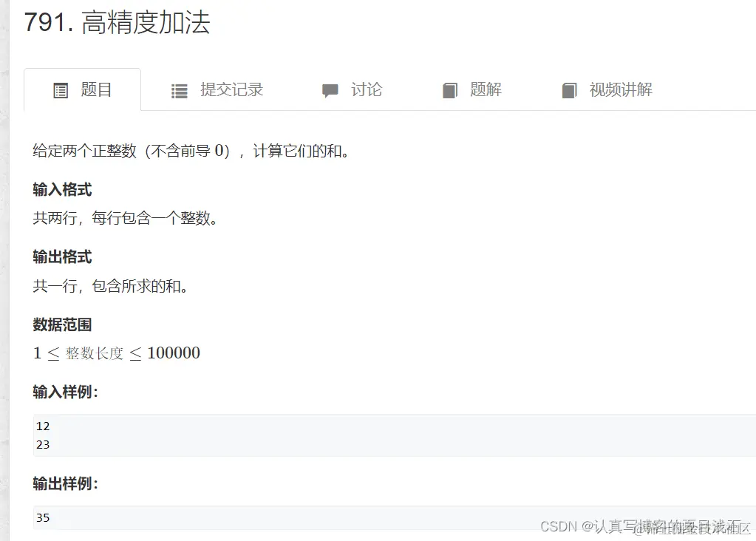Switch to the 题解 tab

click(472, 89)
